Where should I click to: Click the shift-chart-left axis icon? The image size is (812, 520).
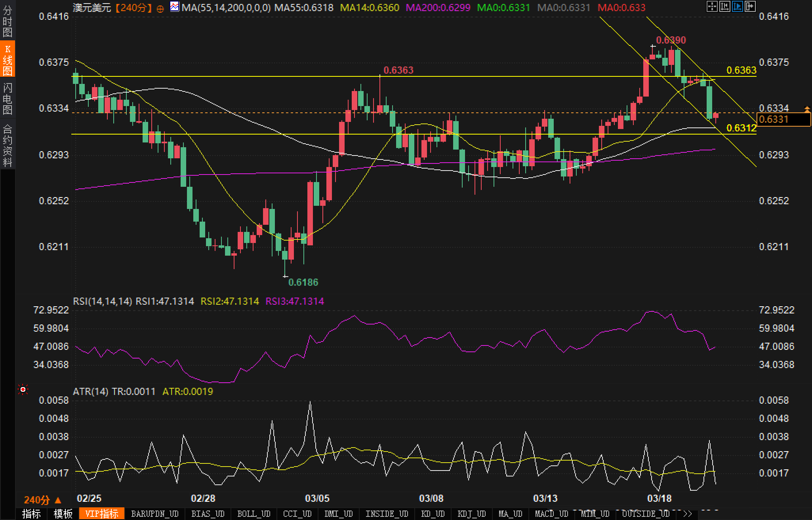[x=724, y=7]
